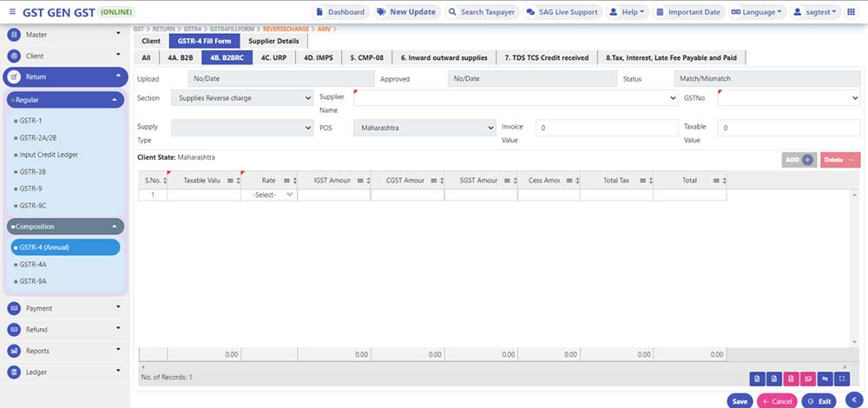Collapse the Composition section in the sidebar

[114, 227]
